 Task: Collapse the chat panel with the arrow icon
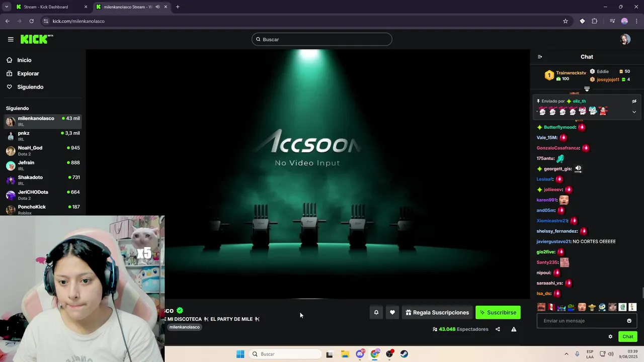[540, 57]
